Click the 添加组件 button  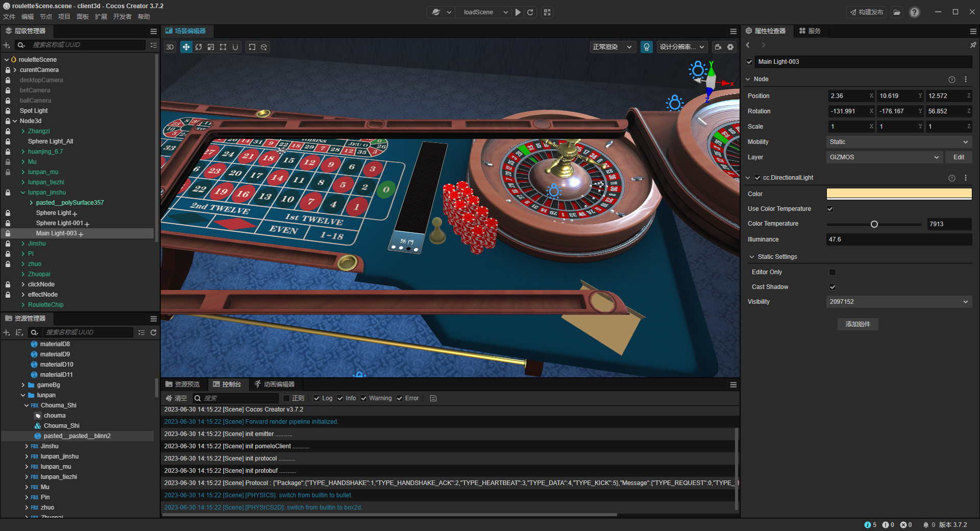pos(858,324)
